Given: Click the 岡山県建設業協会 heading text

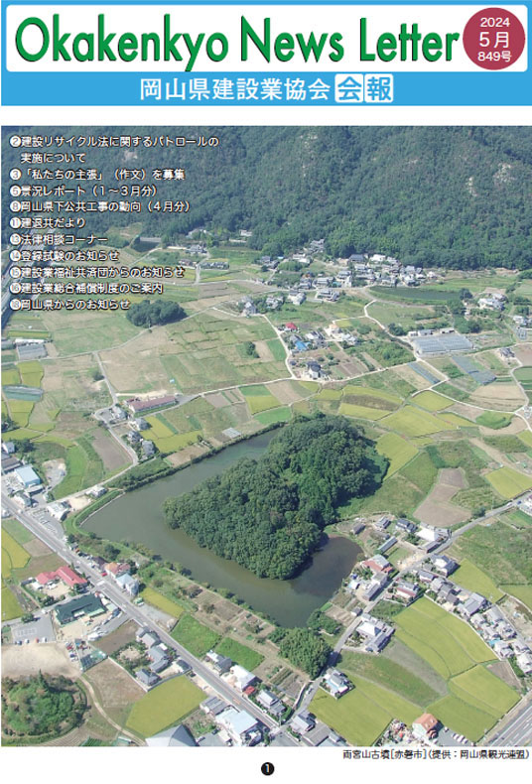Looking at the screenshot, I should [x=235, y=89].
